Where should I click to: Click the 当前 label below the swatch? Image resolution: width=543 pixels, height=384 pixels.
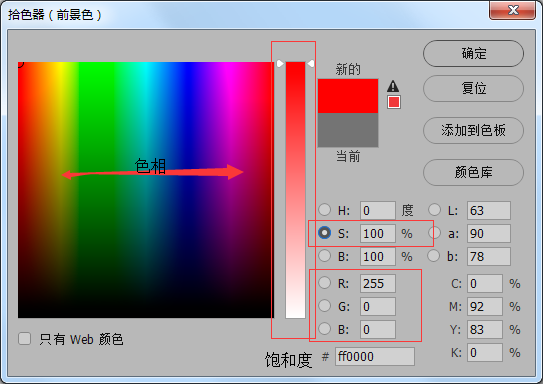tap(348, 156)
